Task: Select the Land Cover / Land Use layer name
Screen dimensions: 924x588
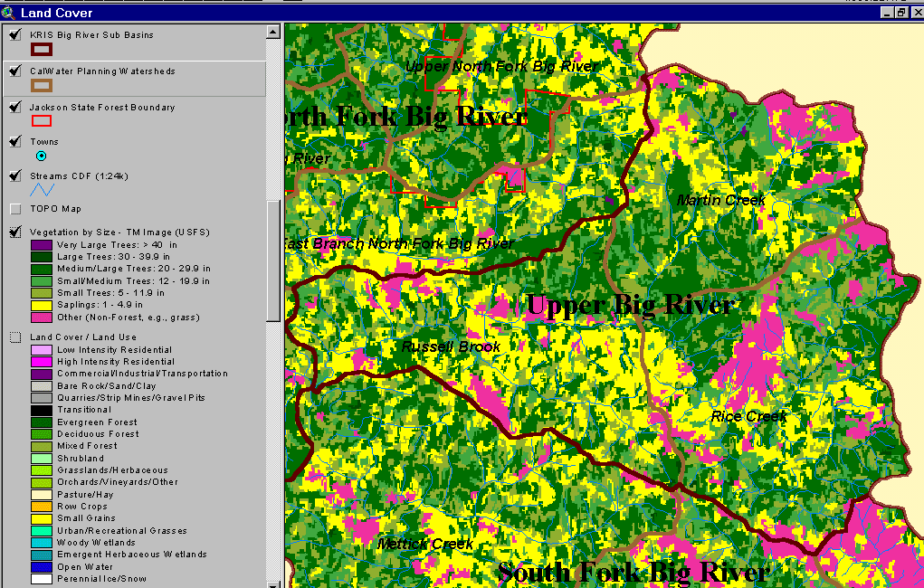Action: (83, 337)
